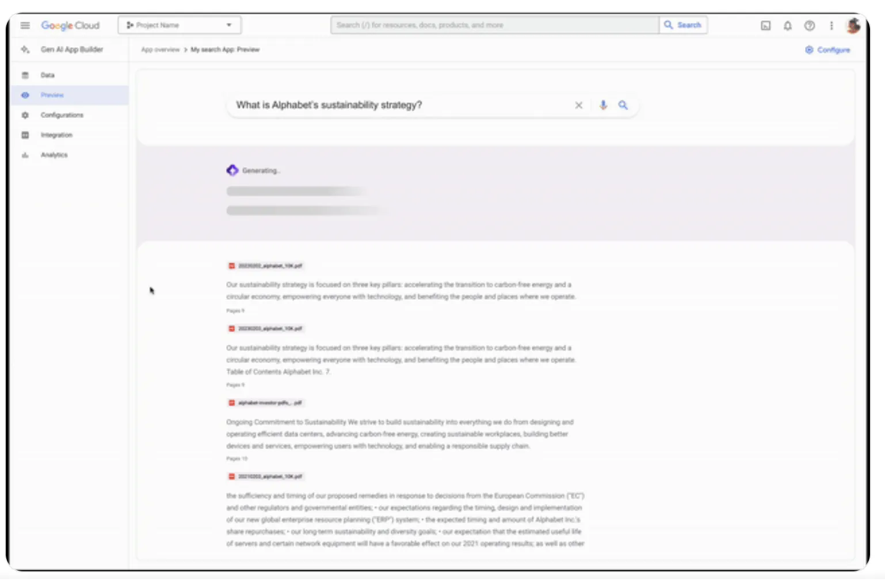
Task: Open the last alphabet_10K.pdf result
Action: click(265, 476)
